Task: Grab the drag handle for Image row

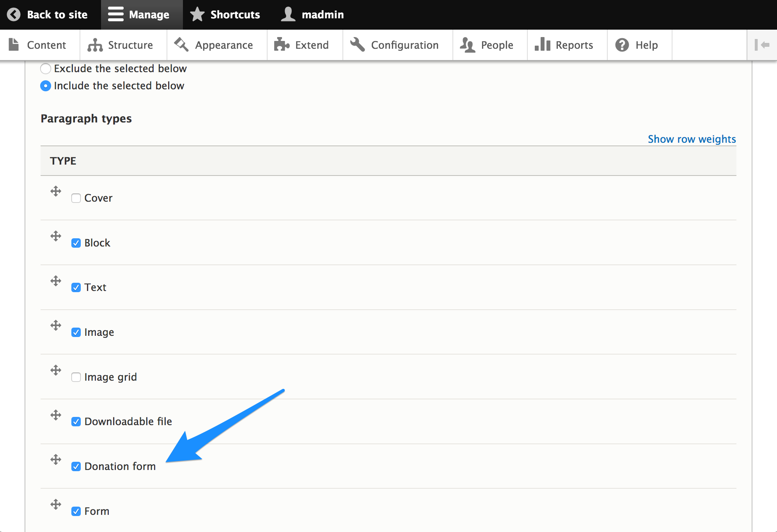Action: click(56, 325)
